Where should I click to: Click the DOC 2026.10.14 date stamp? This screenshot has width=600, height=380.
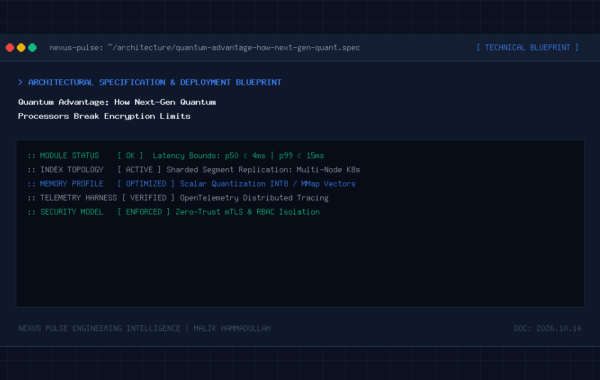[547, 328]
